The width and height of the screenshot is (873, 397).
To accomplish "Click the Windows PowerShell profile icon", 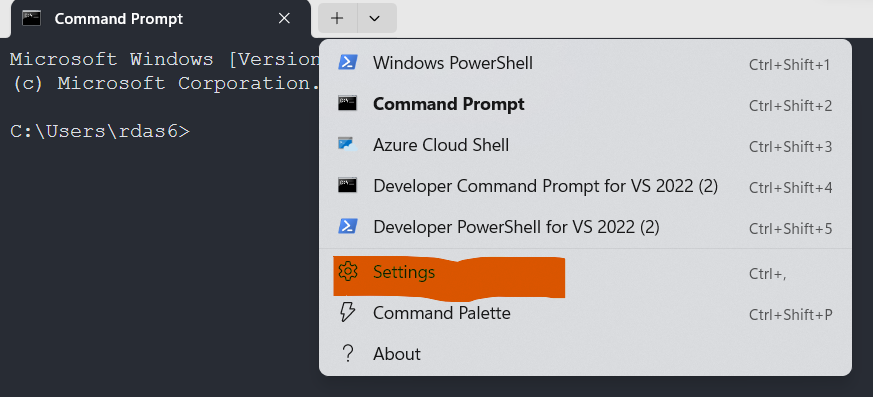I will [347, 62].
